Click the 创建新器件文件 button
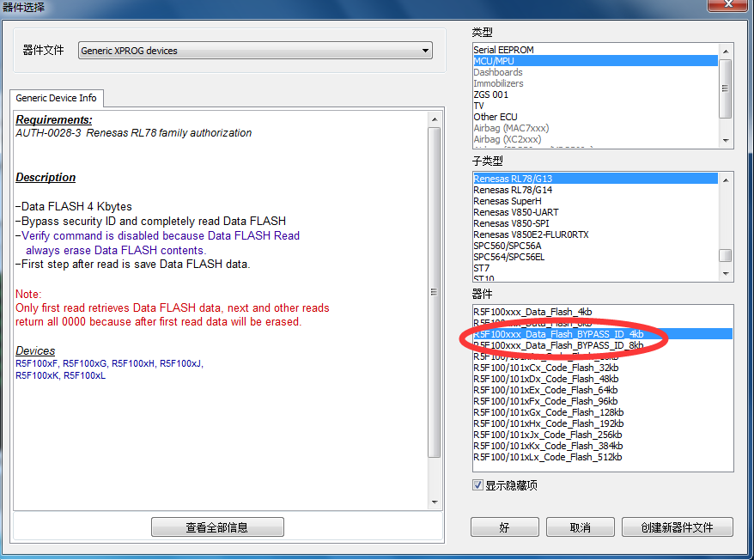Screen dimensions: 754x560 pos(677,527)
